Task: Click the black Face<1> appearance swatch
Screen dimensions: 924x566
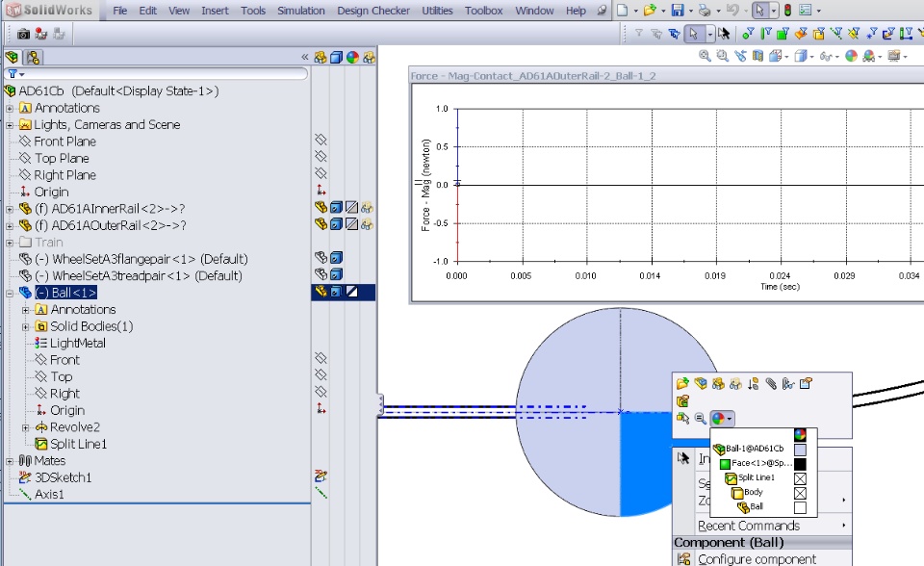Action: pyautogui.click(x=800, y=464)
